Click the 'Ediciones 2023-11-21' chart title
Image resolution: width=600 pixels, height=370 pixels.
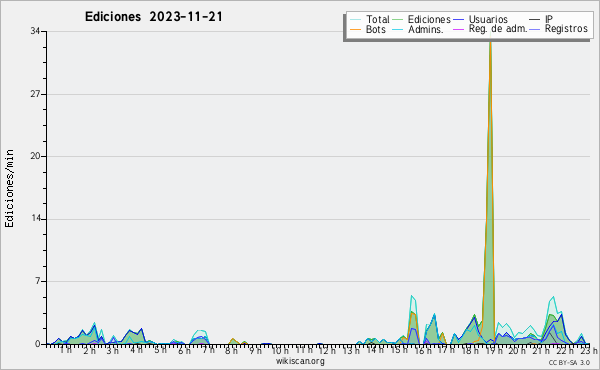click(153, 17)
